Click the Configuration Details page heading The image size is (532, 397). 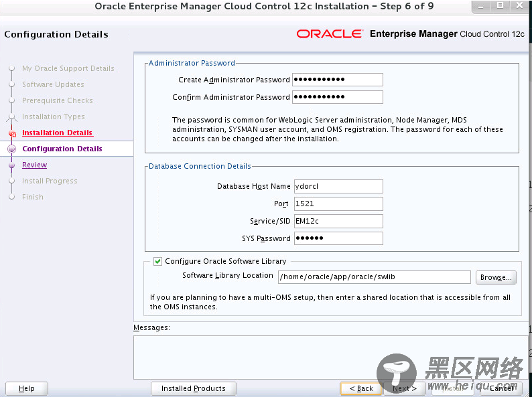point(56,34)
